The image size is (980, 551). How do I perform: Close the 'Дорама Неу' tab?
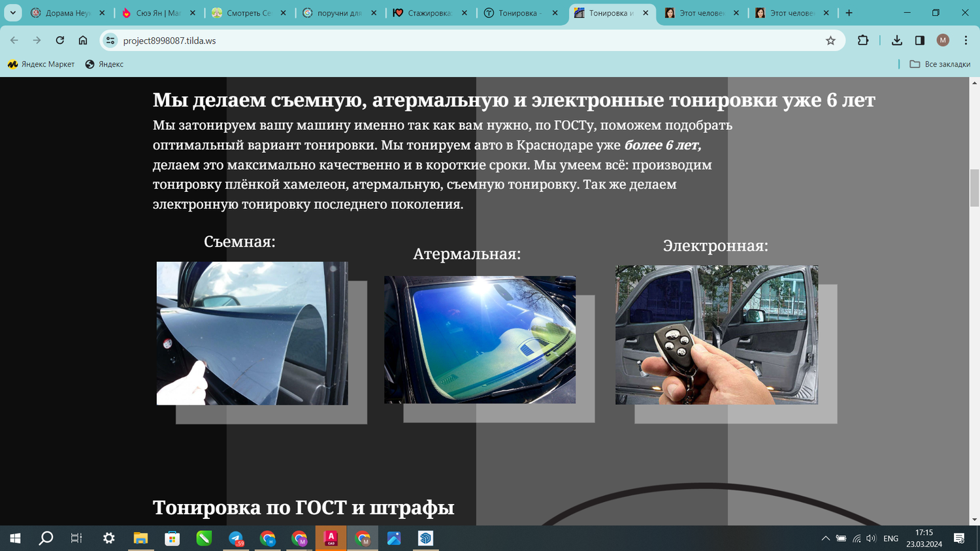(102, 12)
